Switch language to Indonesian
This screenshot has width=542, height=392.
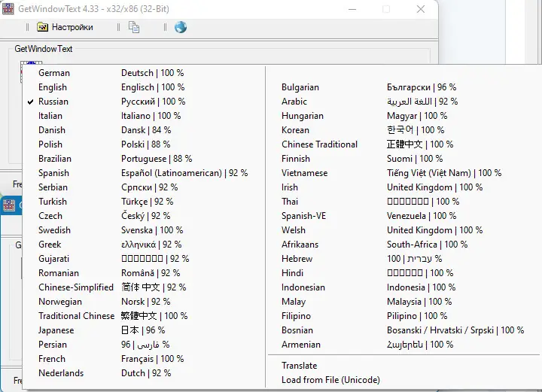[x=403, y=287]
